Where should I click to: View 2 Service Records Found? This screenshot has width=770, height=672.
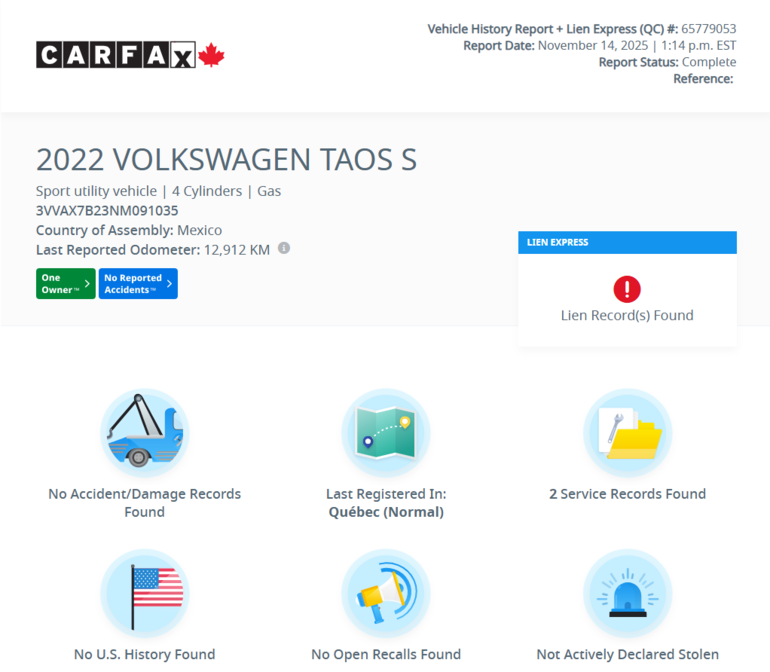[x=627, y=494]
